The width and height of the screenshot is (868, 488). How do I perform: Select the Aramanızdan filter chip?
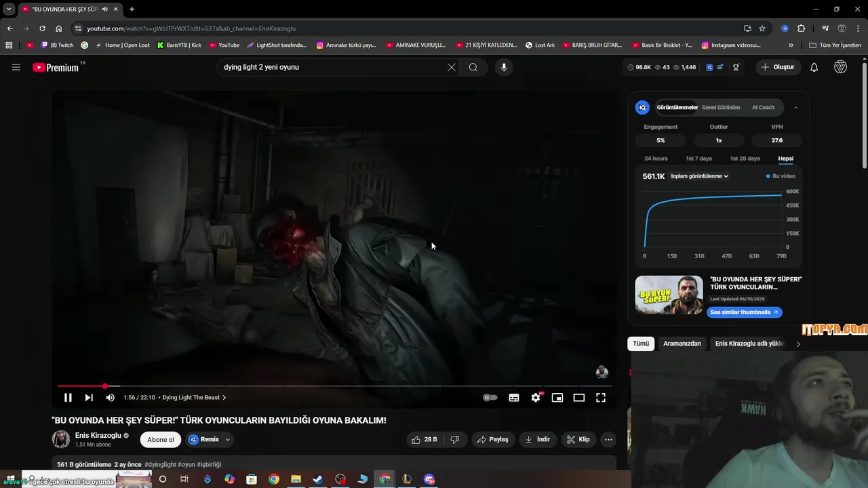[682, 344]
